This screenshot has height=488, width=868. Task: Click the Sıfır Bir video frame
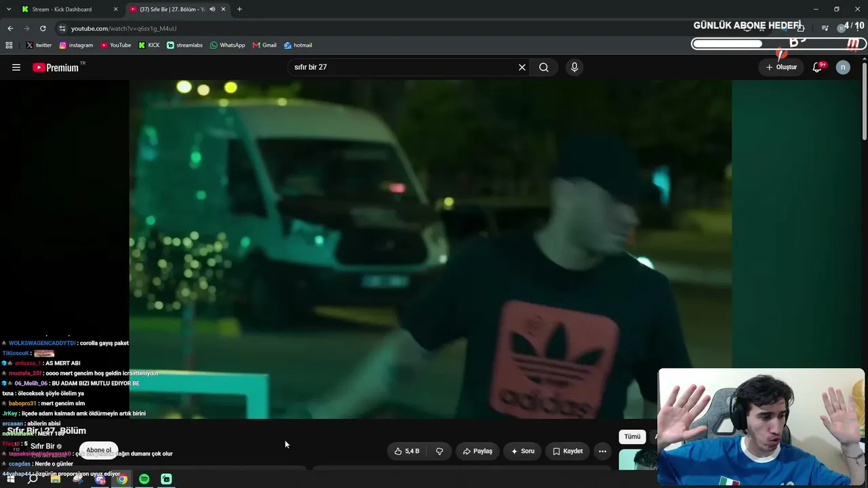(431, 249)
